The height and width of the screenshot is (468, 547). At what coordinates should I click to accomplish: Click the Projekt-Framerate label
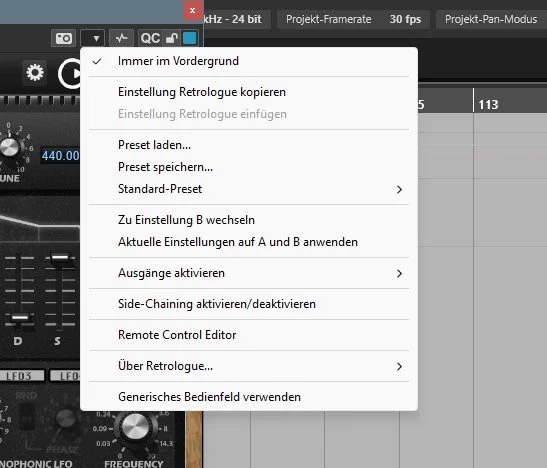(x=328, y=19)
